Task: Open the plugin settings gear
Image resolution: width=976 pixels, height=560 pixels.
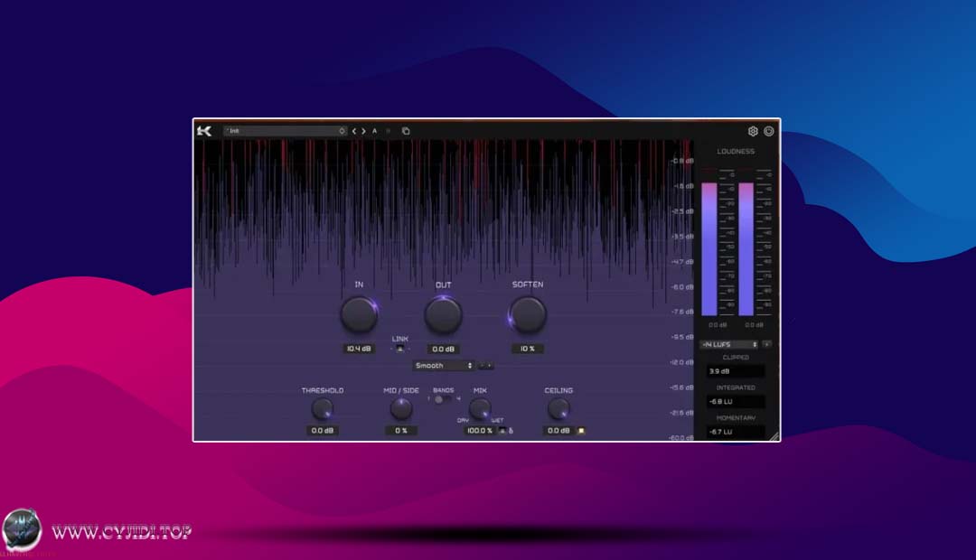Action: [x=753, y=131]
